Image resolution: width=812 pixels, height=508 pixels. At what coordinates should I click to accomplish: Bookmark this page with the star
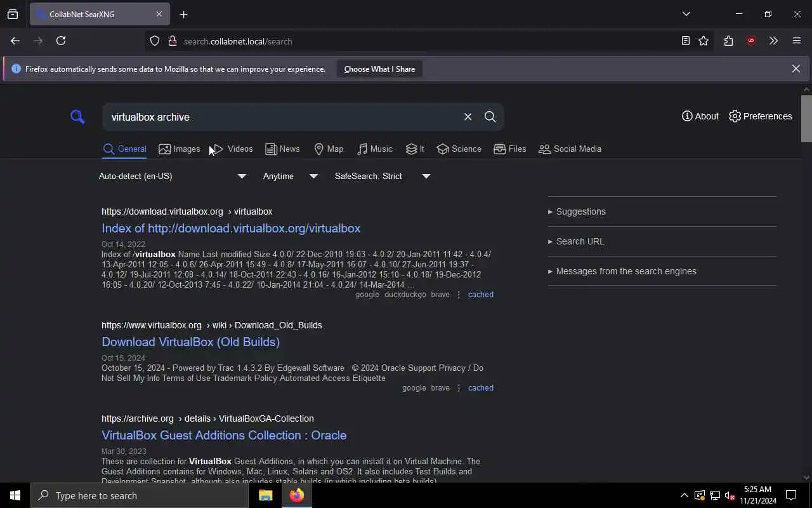point(704,41)
